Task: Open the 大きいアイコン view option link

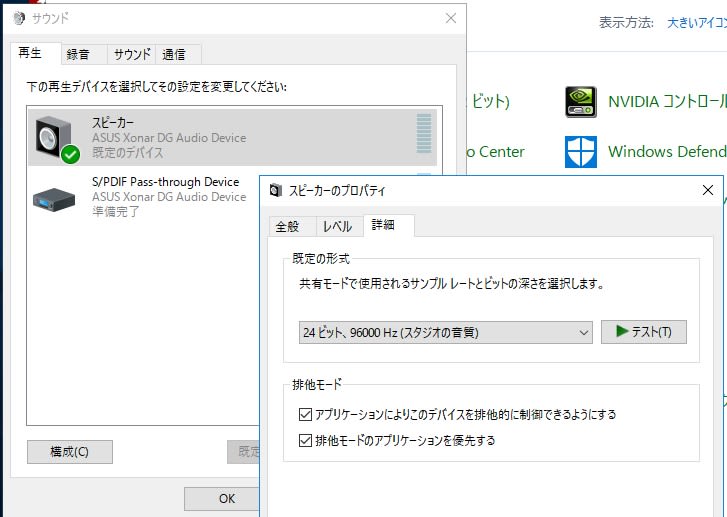Action: point(697,22)
